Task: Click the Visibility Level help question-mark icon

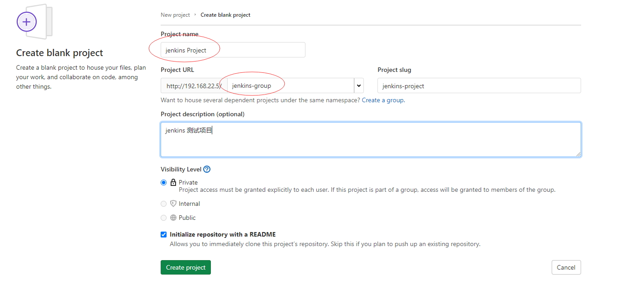Action: (x=207, y=169)
